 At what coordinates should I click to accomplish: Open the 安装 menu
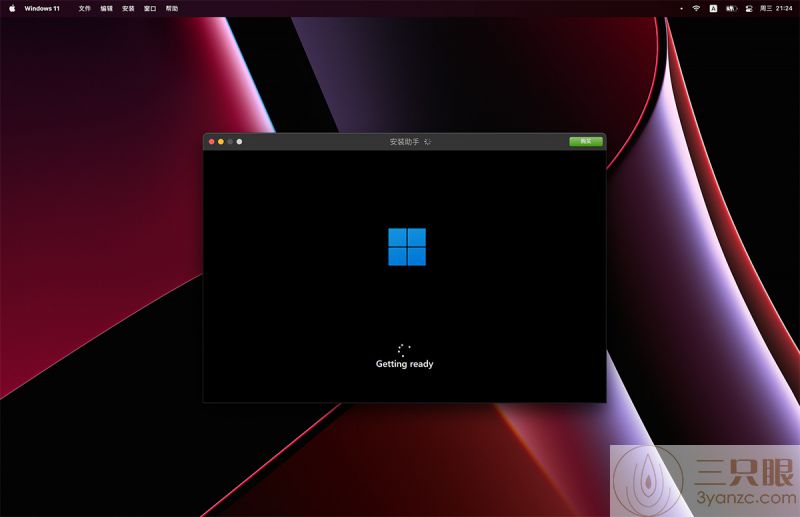click(x=128, y=8)
